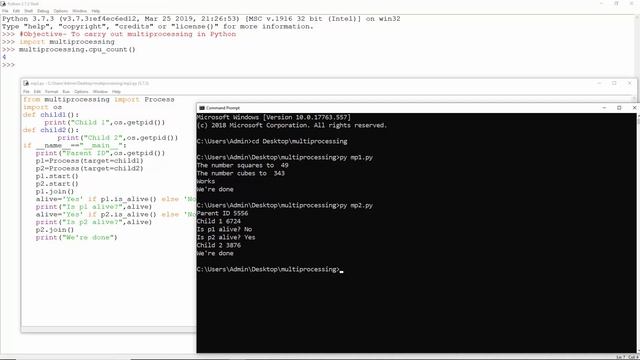Screen dimensions: 640x360
Task: Click the 'p2.join()' line in editor
Action: pyautogui.click(x=55, y=230)
